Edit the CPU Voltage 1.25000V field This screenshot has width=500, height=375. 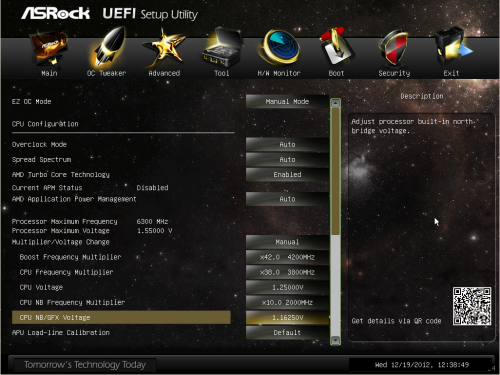287,287
